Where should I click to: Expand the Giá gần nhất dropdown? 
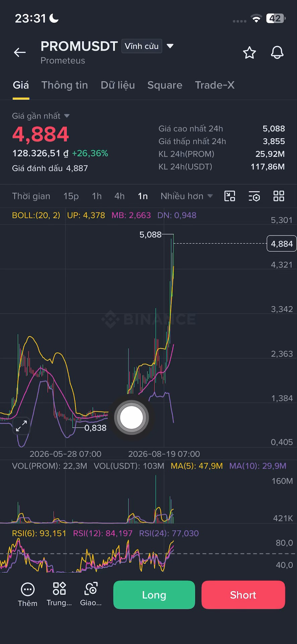point(41,116)
